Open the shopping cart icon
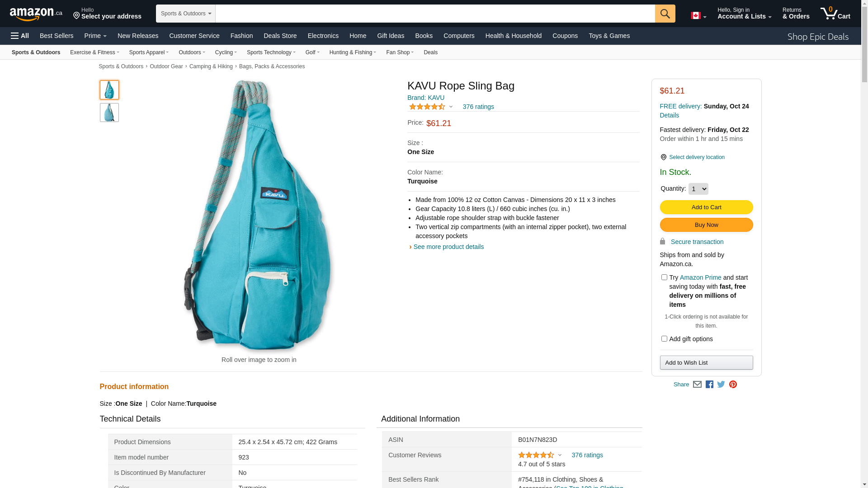Viewport: 868px width, 488px height. [835, 13]
